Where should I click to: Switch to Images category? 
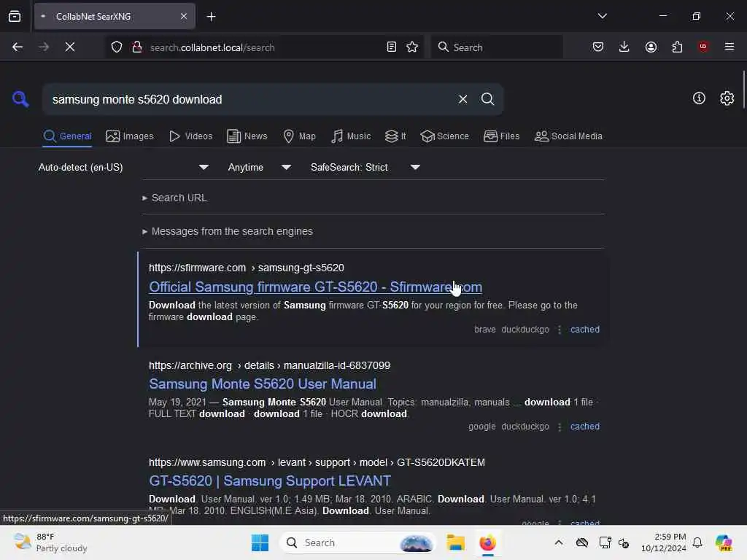point(130,136)
